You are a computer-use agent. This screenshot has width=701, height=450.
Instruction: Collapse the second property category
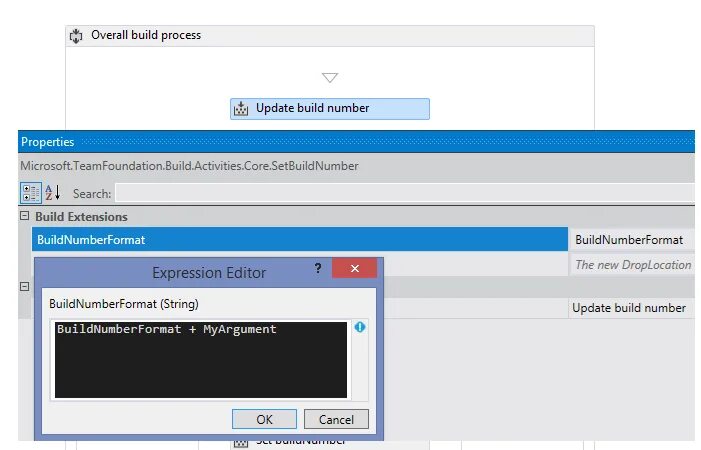pyautogui.click(x=25, y=286)
